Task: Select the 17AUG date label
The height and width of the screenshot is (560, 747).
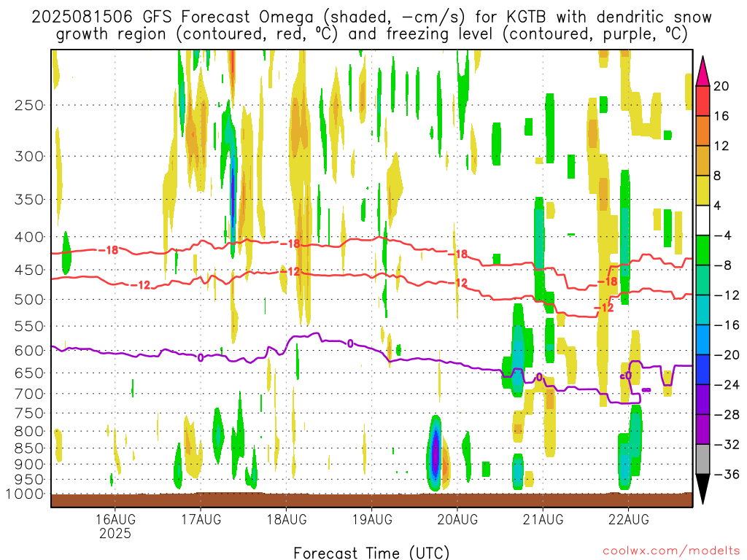Action: pos(201,519)
